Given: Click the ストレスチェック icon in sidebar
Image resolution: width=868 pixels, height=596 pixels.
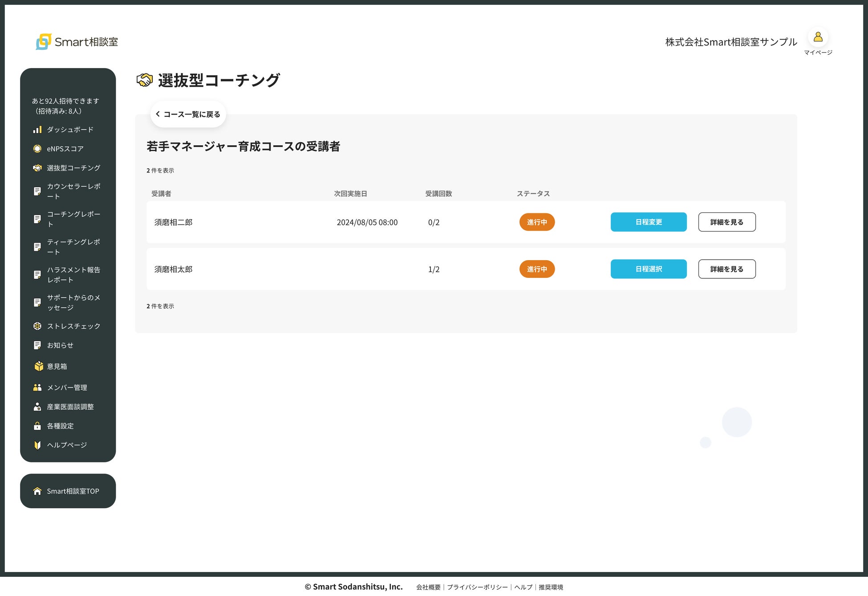Looking at the screenshot, I should click(37, 326).
